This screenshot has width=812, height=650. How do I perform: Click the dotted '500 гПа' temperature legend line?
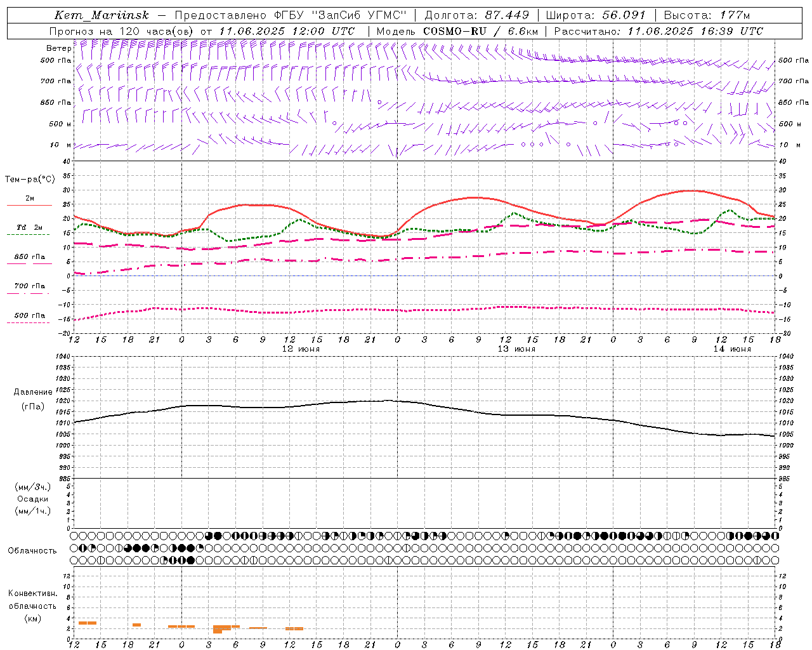[29, 322]
